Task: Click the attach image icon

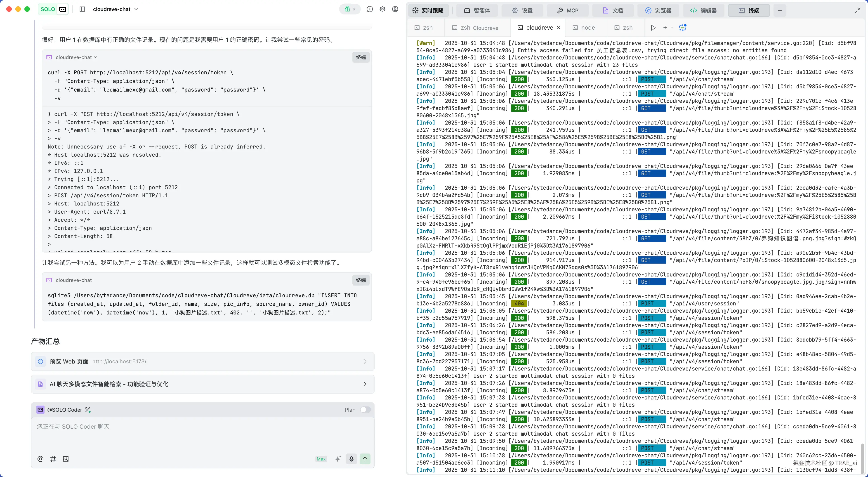Action: point(66,459)
